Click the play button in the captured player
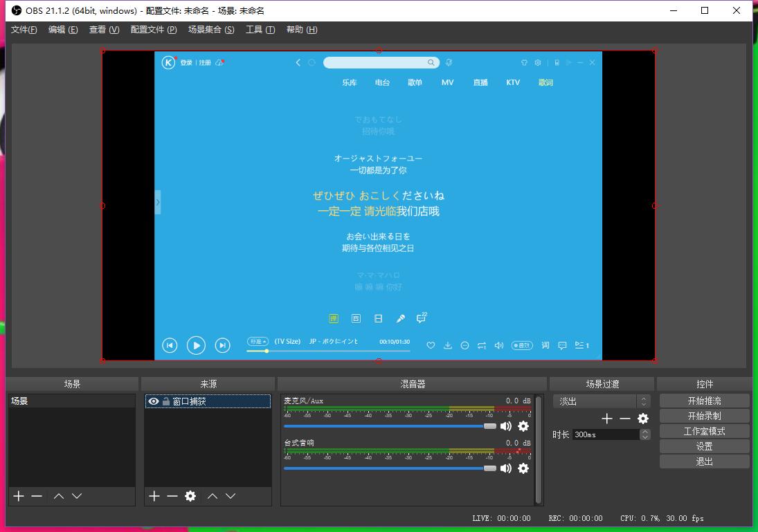The height and width of the screenshot is (532, 758). click(x=197, y=345)
